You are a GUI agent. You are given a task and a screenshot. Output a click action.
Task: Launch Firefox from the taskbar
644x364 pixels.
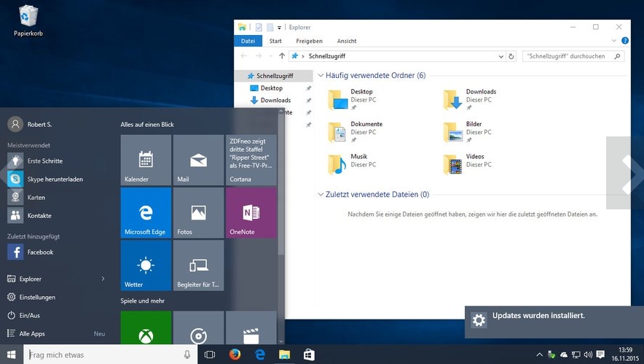pos(235,355)
